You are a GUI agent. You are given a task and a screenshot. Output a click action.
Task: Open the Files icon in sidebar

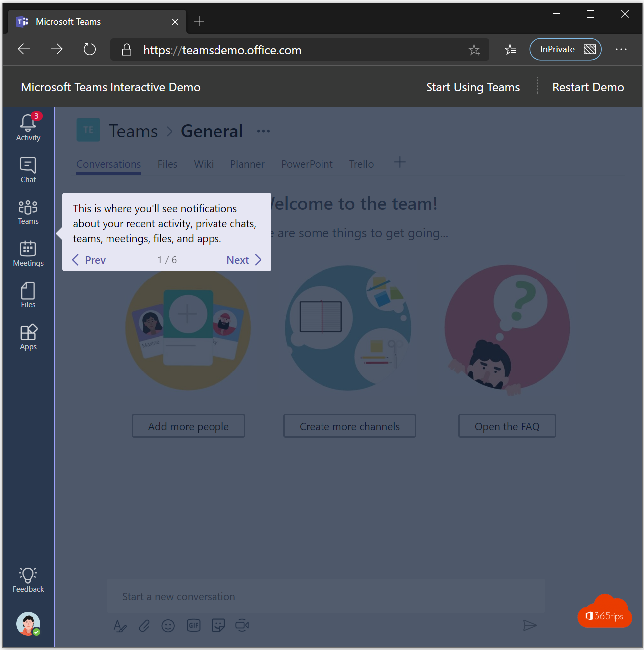[28, 295]
